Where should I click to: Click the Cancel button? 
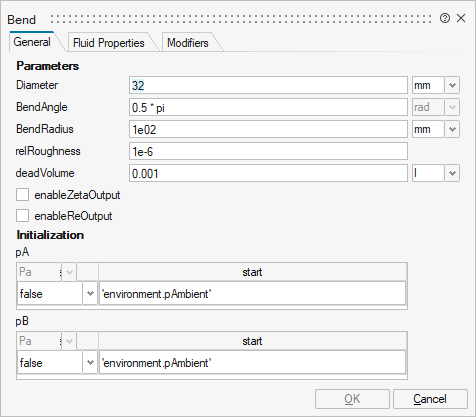point(430,399)
